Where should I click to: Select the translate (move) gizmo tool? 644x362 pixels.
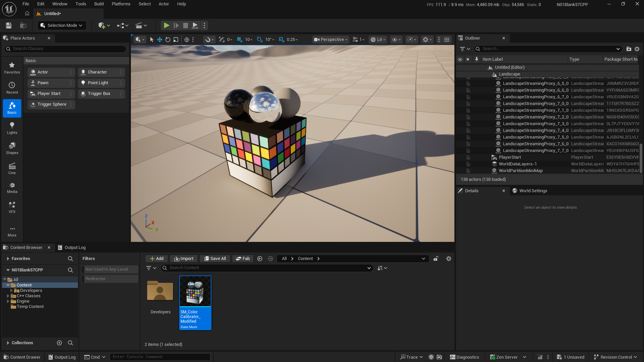click(x=160, y=40)
